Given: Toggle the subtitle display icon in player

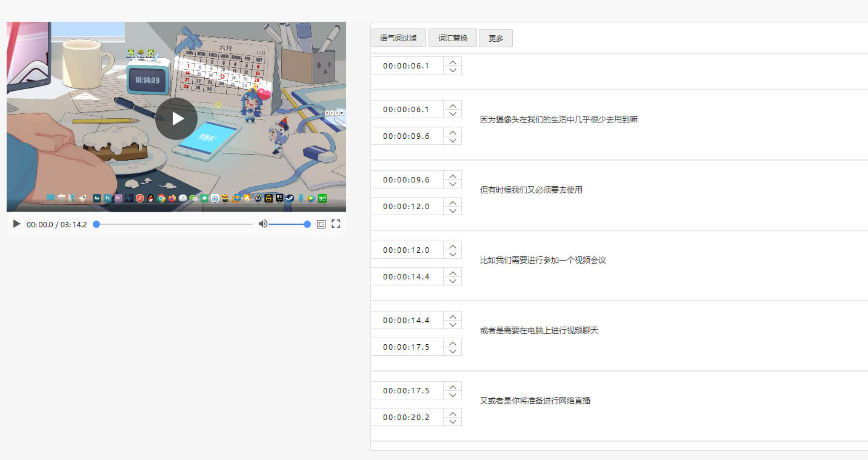Looking at the screenshot, I should tap(321, 224).
